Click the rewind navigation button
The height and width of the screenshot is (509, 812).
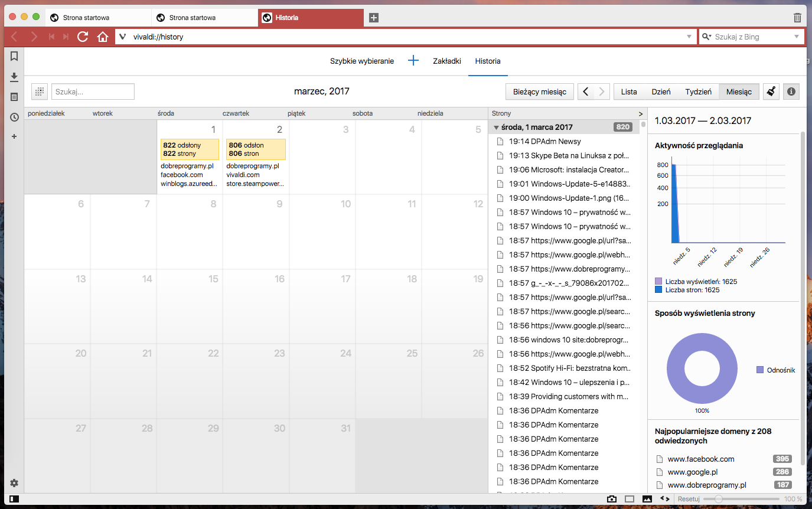tap(51, 37)
